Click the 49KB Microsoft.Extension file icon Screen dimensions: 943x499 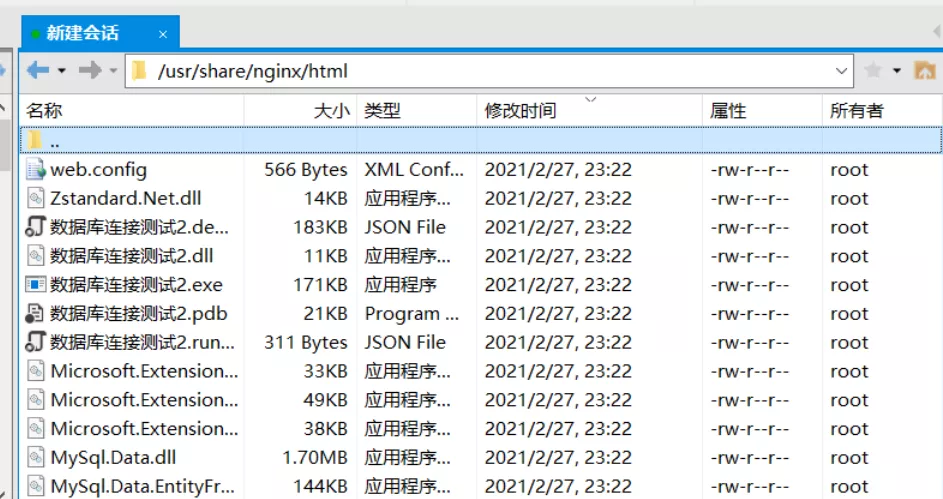pyautogui.click(x=35, y=400)
